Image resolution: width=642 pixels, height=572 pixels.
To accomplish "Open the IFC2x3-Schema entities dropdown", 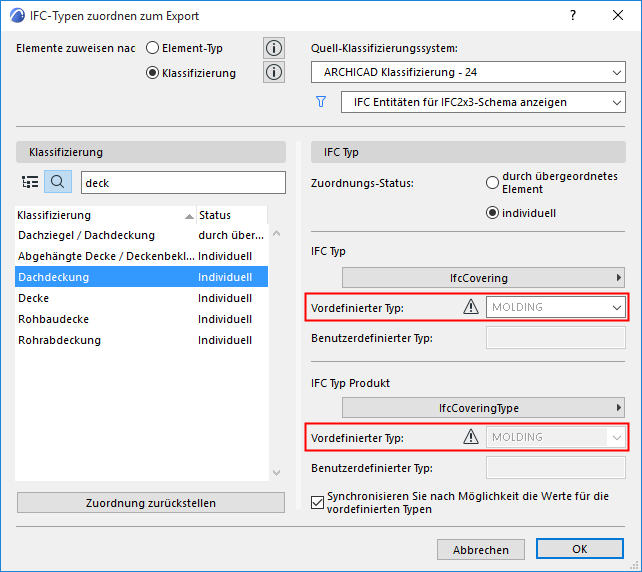I will (482, 102).
